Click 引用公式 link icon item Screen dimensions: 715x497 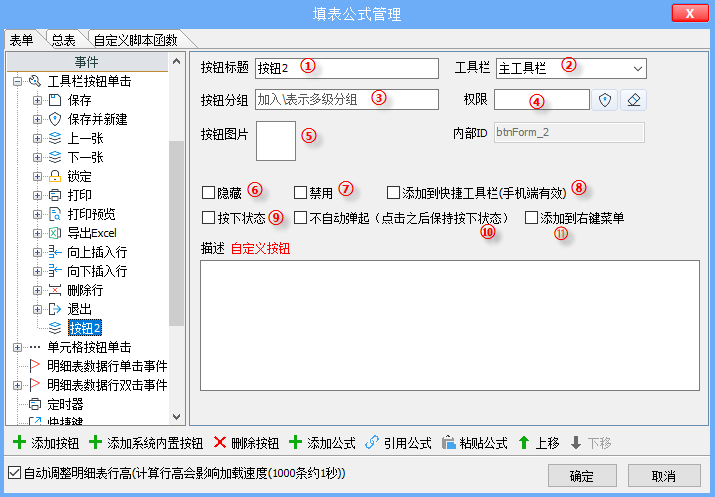coord(398,443)
